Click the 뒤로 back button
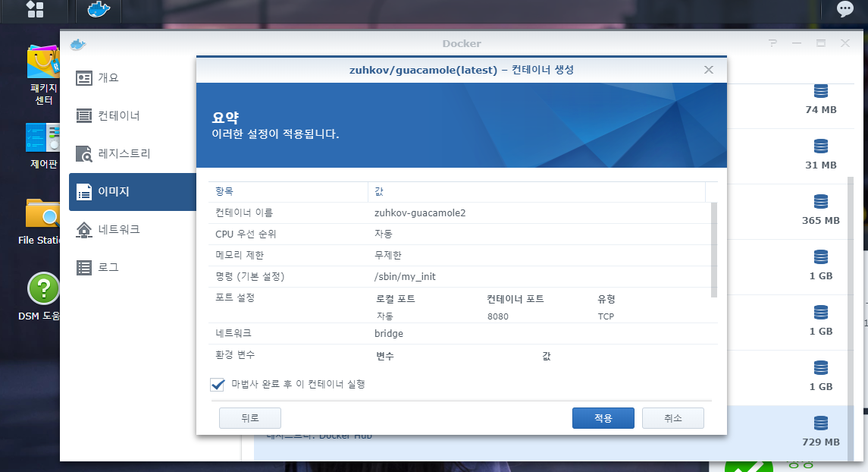 tap(249, 418)
